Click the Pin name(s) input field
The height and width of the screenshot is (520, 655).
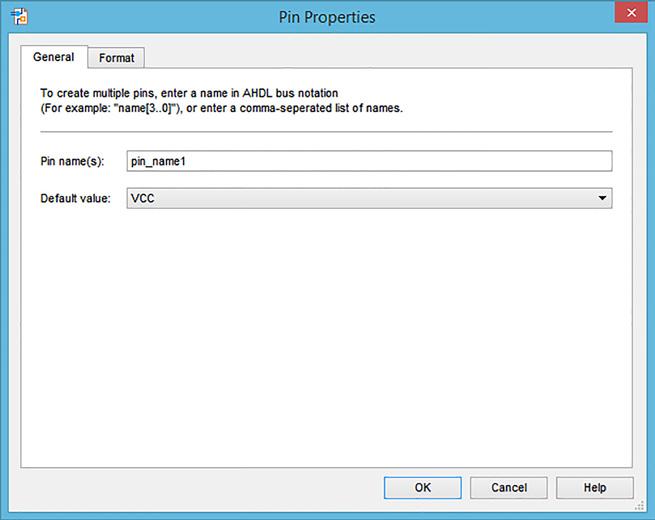pyautogui.click(x=369, y=161)
